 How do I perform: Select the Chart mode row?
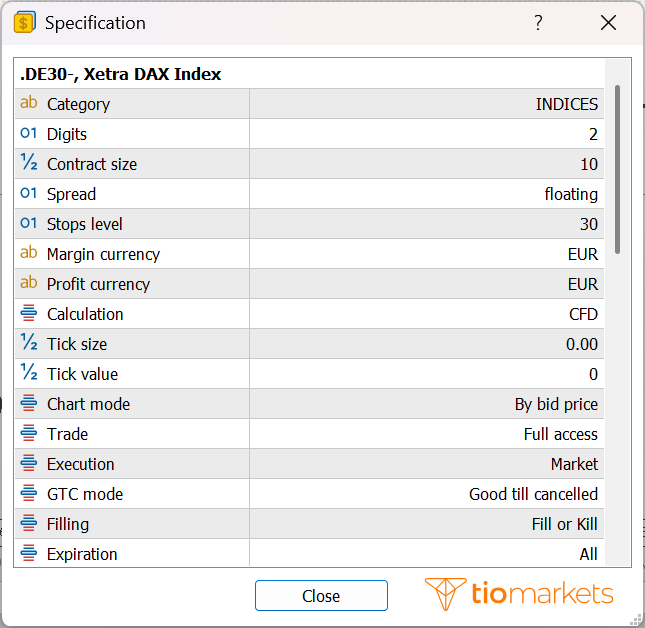(309, 404)
